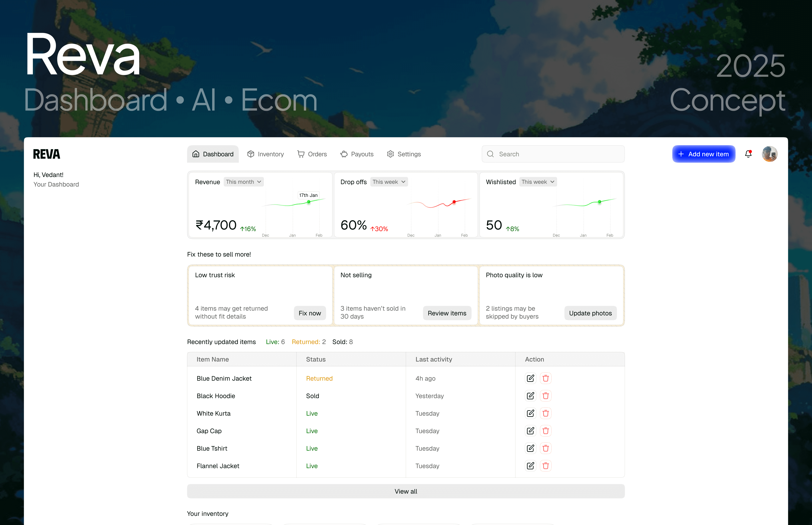Delete the Black Hoodie item
Screen dimensions: 812x525
545,396
